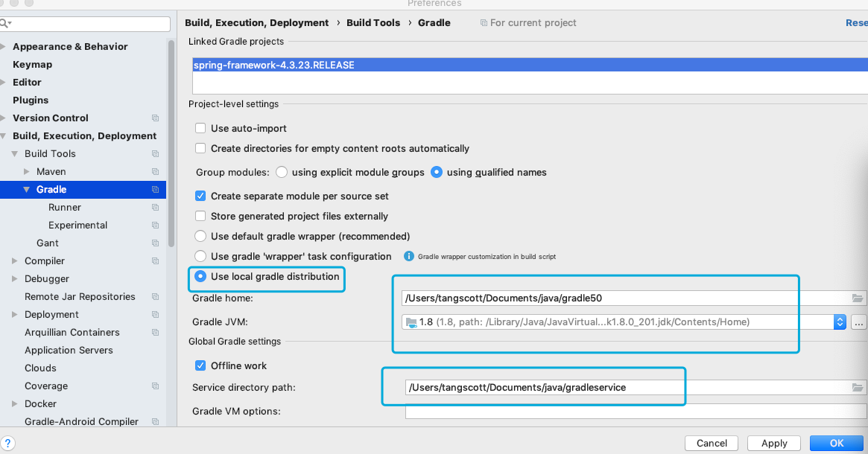
Task: Open the Gradle JVM dropdown
Action: tap(840, 322)
